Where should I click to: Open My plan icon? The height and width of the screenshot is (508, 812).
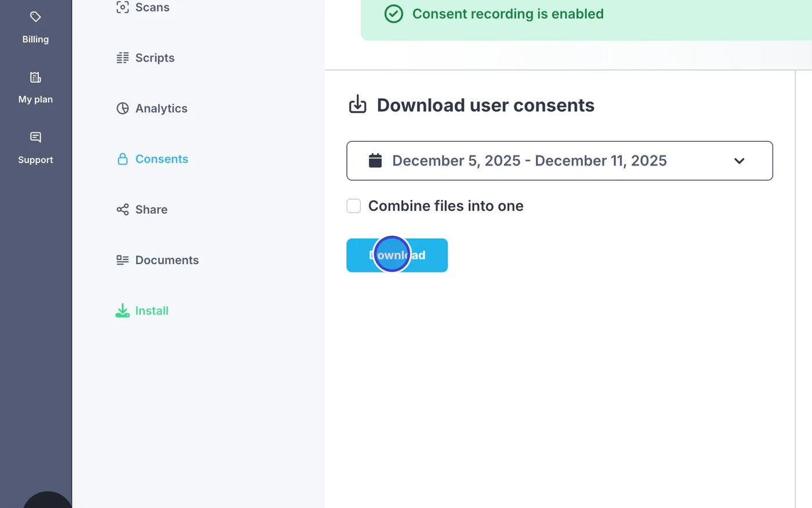pos(35,77)
